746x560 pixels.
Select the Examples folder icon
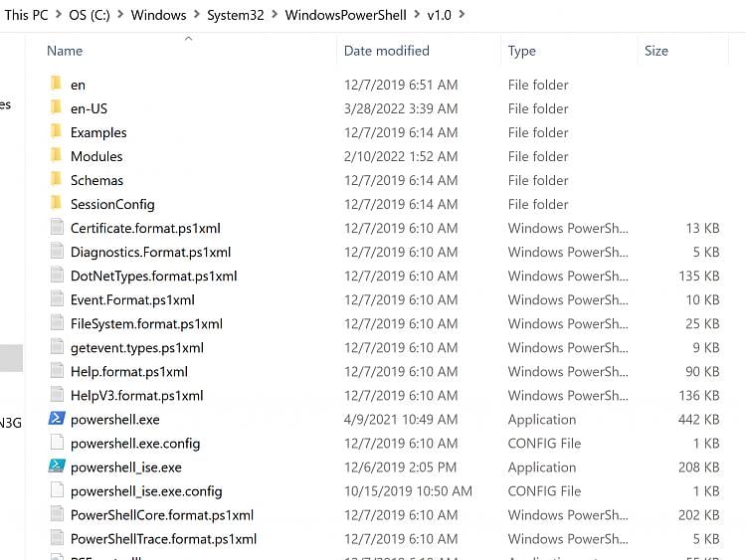[57, 132]
